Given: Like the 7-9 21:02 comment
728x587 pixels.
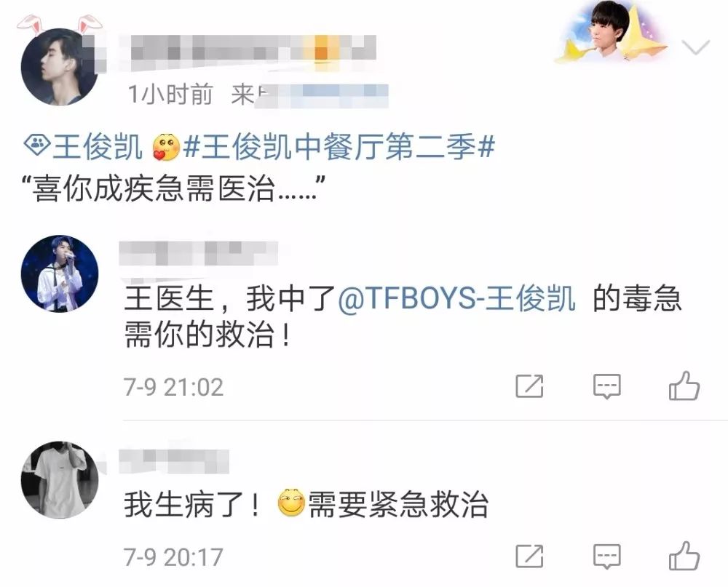Looking at the screenshot, I should [x=684, y=386].
